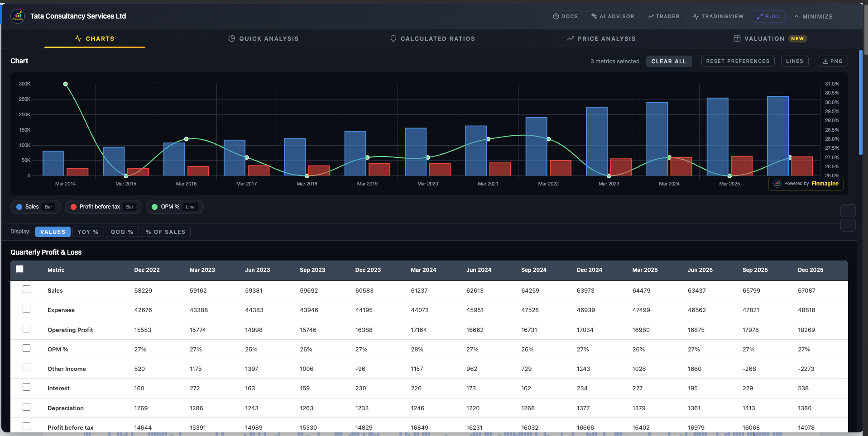Open the Docs help icon
Viewport: 868px width, 436px height.
point(556,16)
